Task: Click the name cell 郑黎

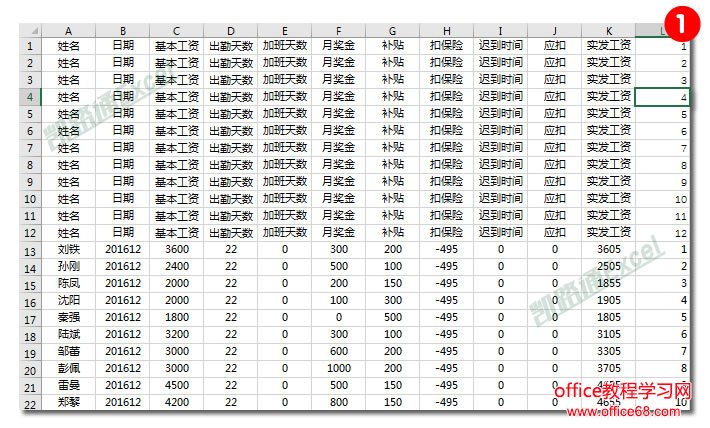Action: click(68, 402)
